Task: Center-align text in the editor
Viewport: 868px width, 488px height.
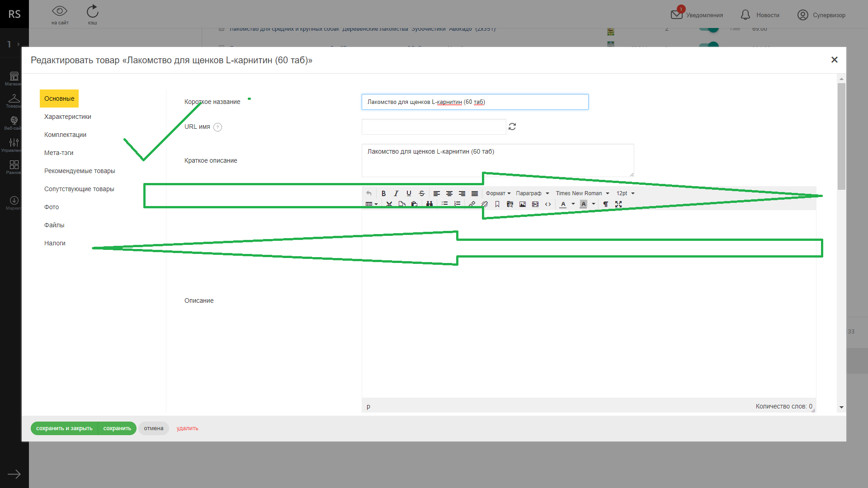Action: 449,193
